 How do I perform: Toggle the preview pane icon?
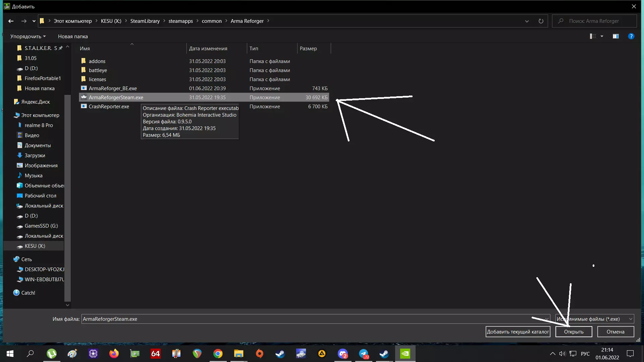(615, 36)
